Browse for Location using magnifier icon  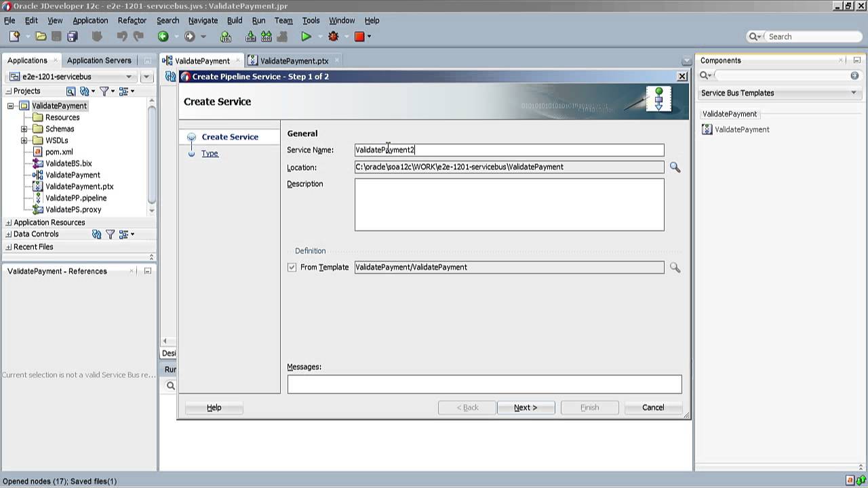click(x=675, y=167)
